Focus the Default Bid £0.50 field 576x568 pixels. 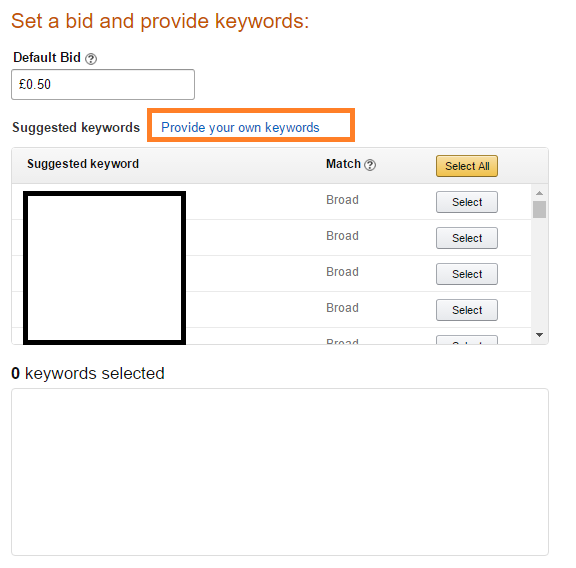[x=103, y=85]
